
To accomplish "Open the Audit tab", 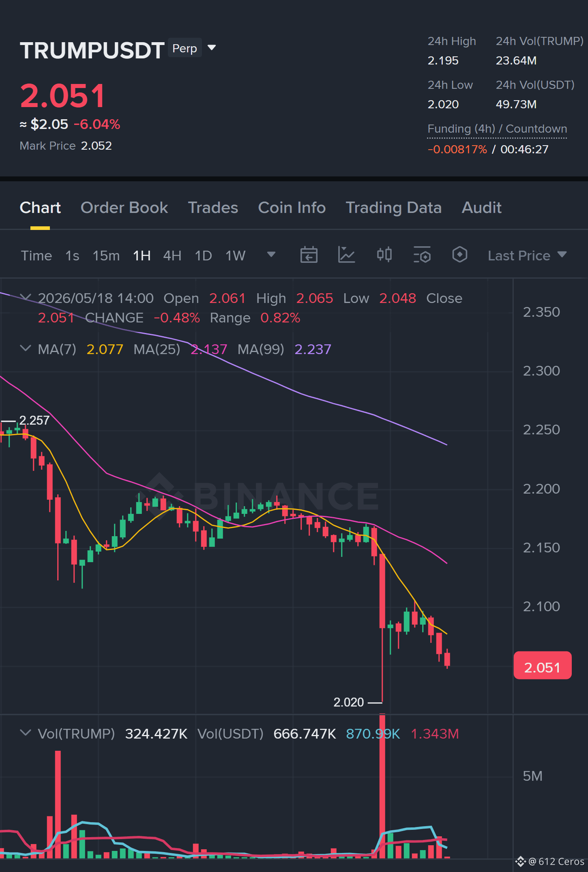I will (481, 208).
